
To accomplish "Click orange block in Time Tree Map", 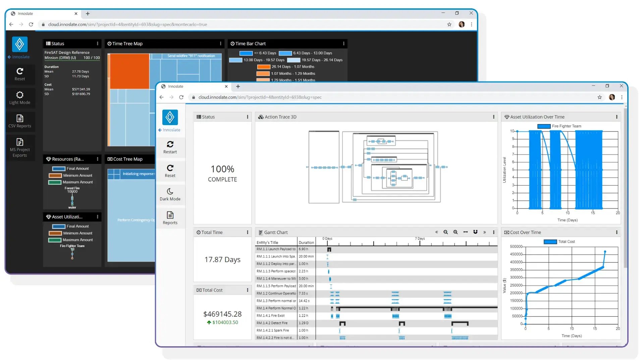I will [x=129, y=71].
